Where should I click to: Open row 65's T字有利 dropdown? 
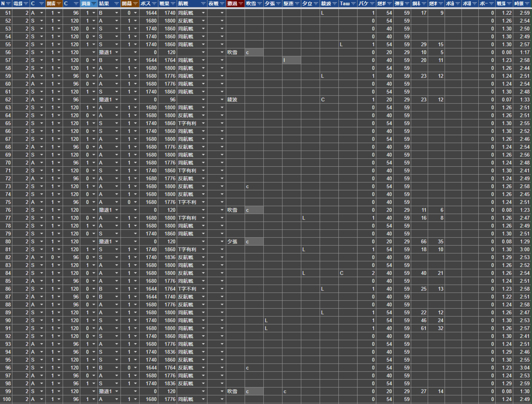pos(203,123)
